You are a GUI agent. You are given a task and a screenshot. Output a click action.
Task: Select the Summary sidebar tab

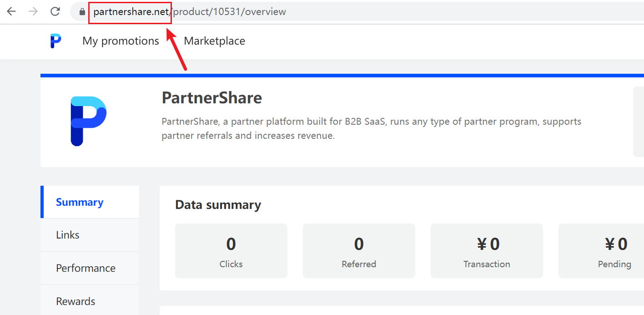pos(80,202)
